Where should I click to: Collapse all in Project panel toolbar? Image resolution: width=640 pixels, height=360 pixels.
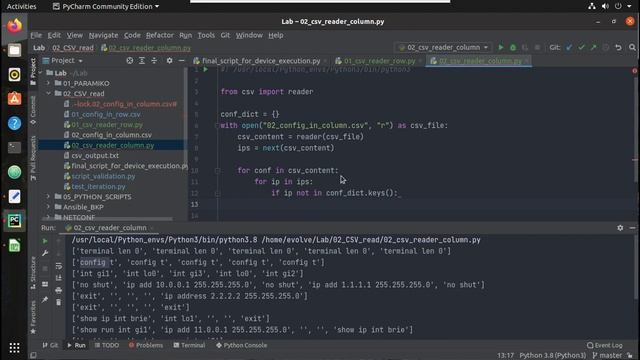point(154,60)
